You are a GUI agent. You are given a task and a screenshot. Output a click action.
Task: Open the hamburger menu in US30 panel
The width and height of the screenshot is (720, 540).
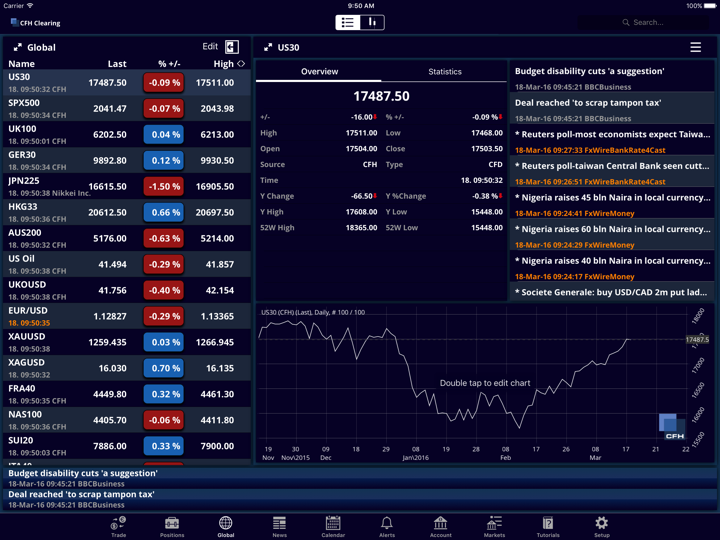[695, 47]
